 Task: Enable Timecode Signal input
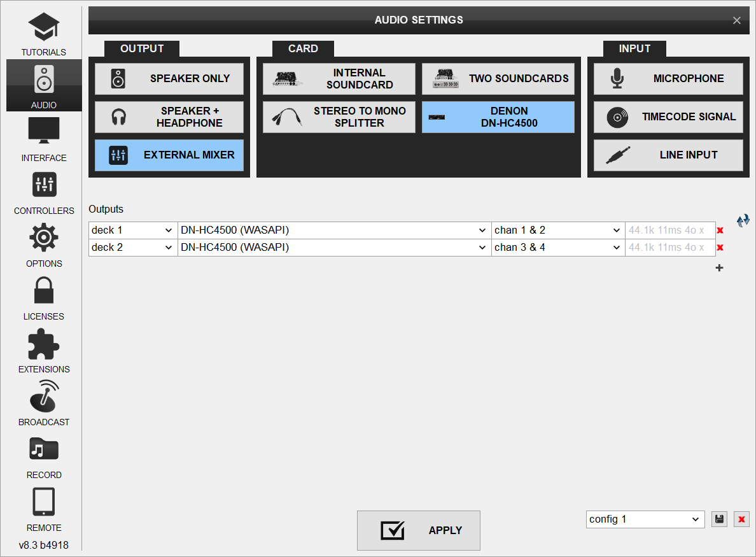[668, 116]
